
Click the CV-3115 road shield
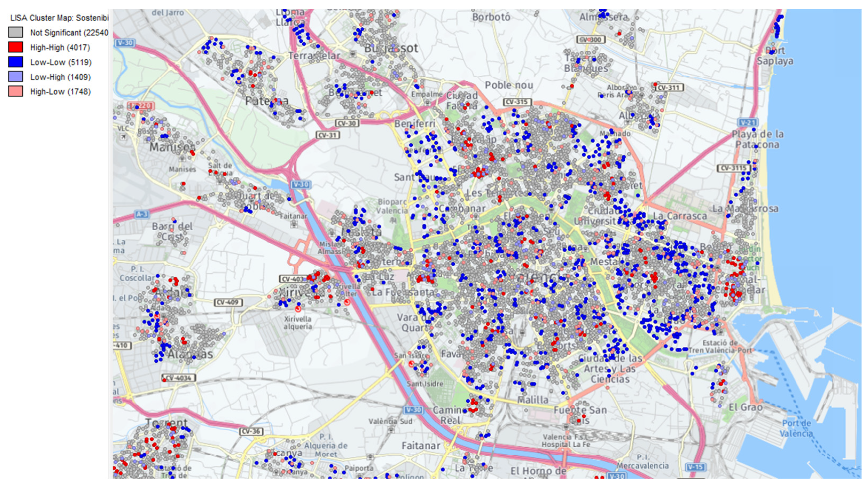tap(733, 168)
